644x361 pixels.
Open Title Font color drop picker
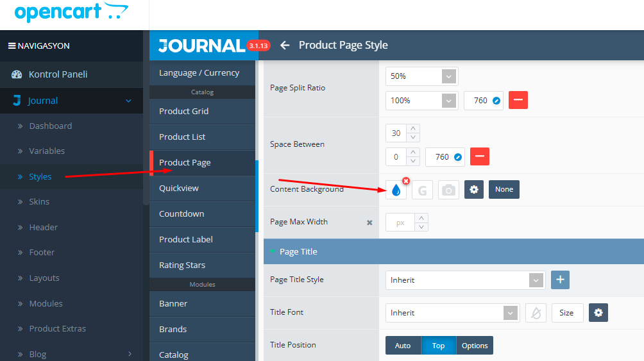[x=536, y=313]
